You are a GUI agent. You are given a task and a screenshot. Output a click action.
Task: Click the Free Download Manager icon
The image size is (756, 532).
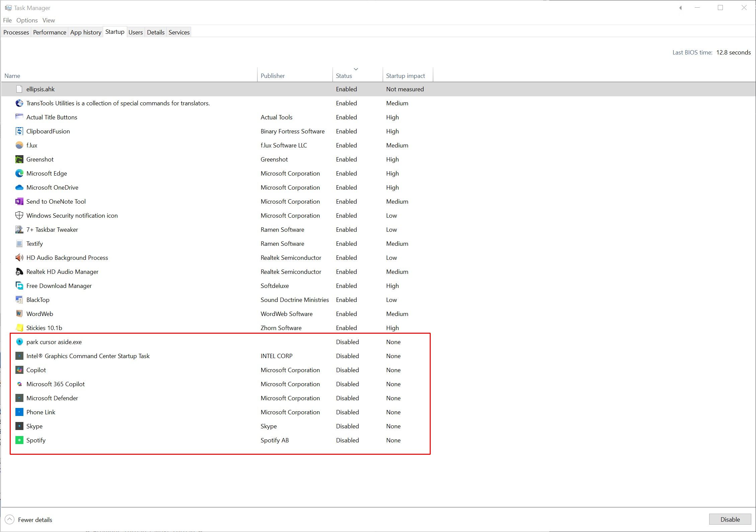click(19, 286)
